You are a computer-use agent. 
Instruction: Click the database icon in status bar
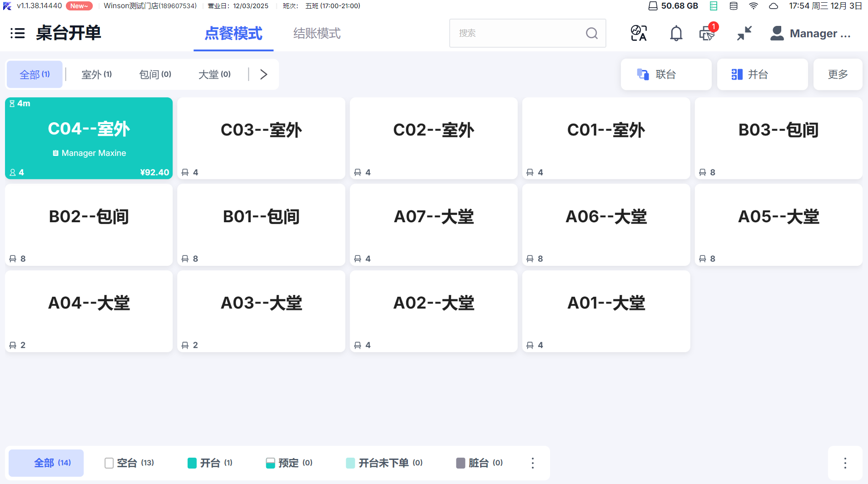[734, 6]
